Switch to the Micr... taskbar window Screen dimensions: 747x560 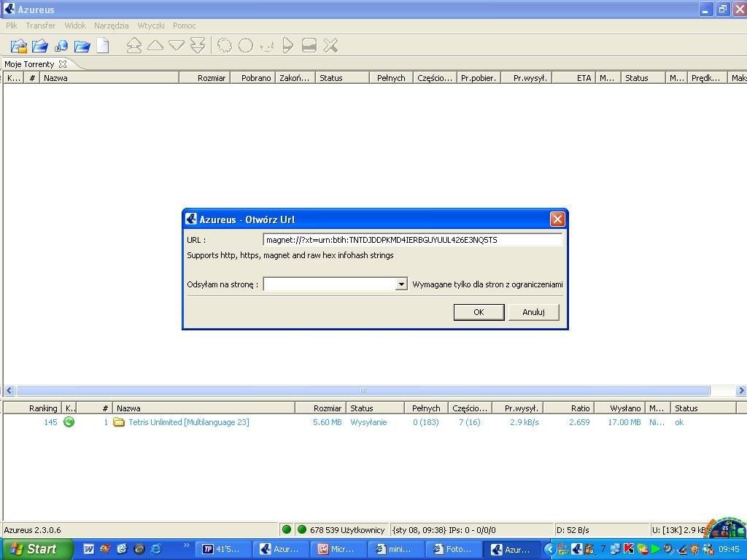pyautogui.click(x=338, y=549)
